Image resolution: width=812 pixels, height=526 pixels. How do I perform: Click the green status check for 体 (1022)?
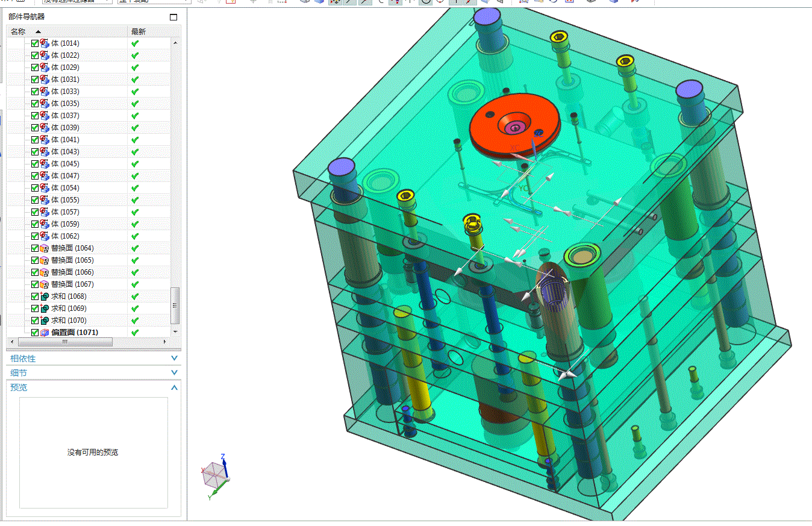point(135,55)
